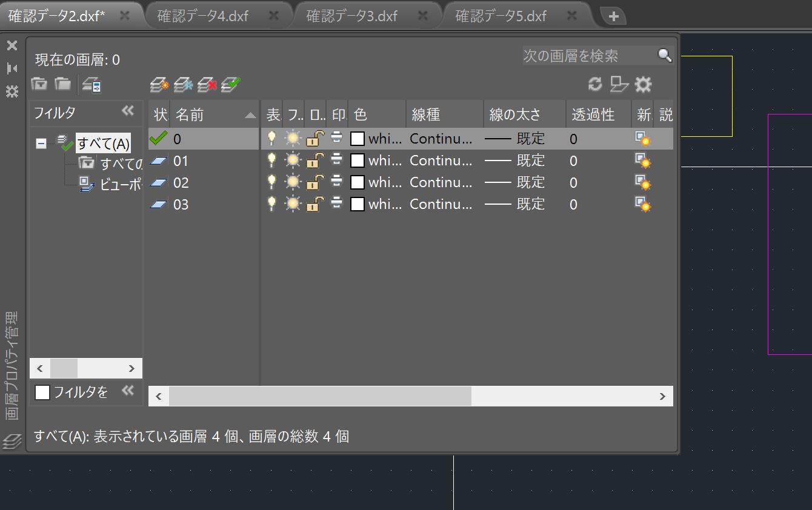
Task: Click filter tree scrollbar left arrow
Action: [x=40, y=368]
